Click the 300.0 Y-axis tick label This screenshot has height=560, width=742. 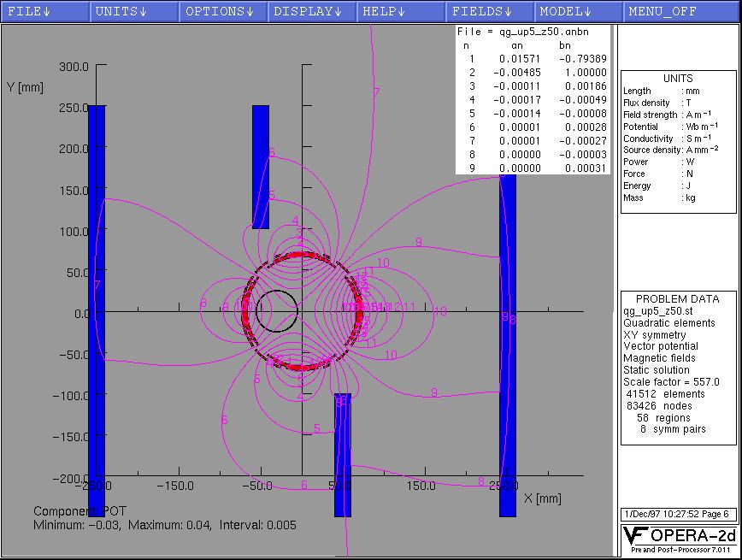coord(74,67)
